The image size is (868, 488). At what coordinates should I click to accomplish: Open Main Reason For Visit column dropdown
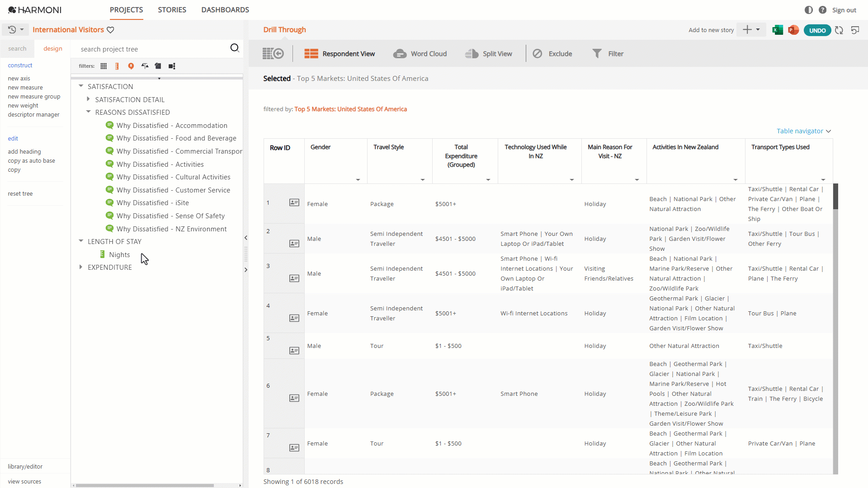coord(637,180)
